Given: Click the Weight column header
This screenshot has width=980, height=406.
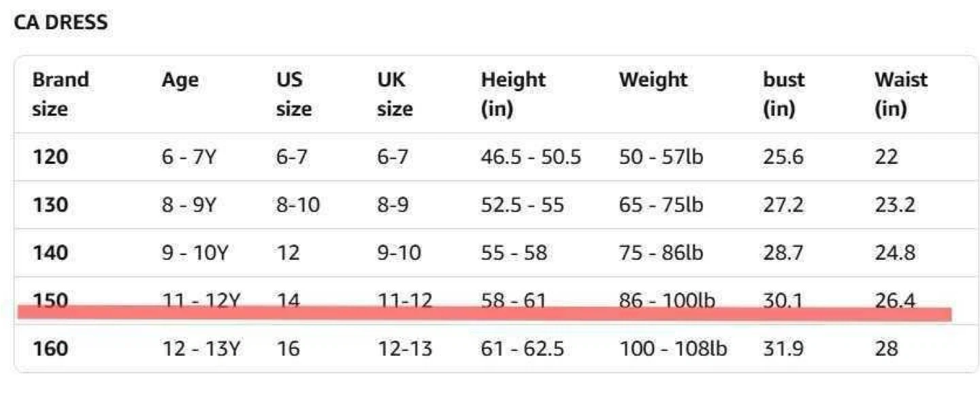Looking at the screenshot, I should pos(653,80).
